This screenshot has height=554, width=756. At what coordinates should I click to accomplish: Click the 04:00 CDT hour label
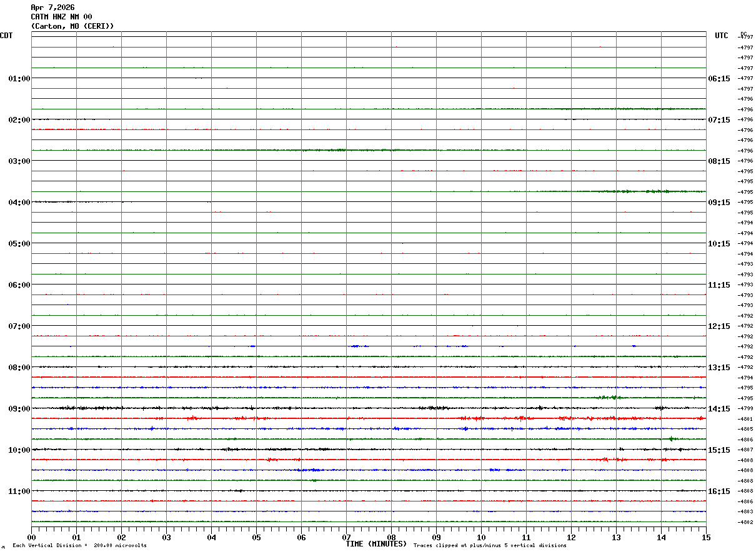pos(19,203)
